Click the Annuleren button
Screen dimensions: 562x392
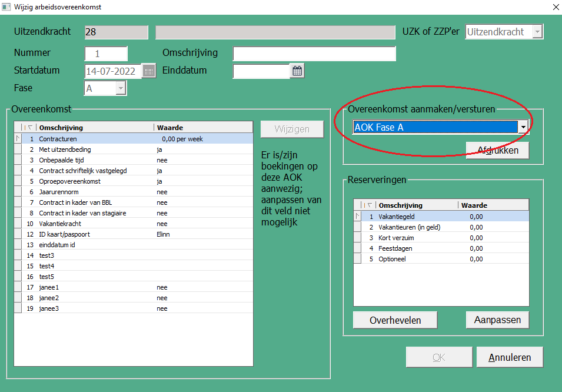[510, 357]
